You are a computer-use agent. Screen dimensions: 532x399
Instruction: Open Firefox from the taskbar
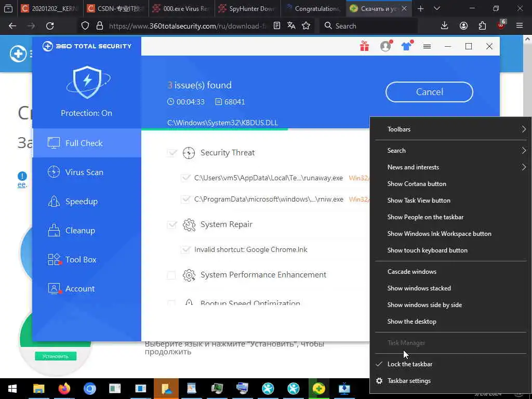[64, 389]
